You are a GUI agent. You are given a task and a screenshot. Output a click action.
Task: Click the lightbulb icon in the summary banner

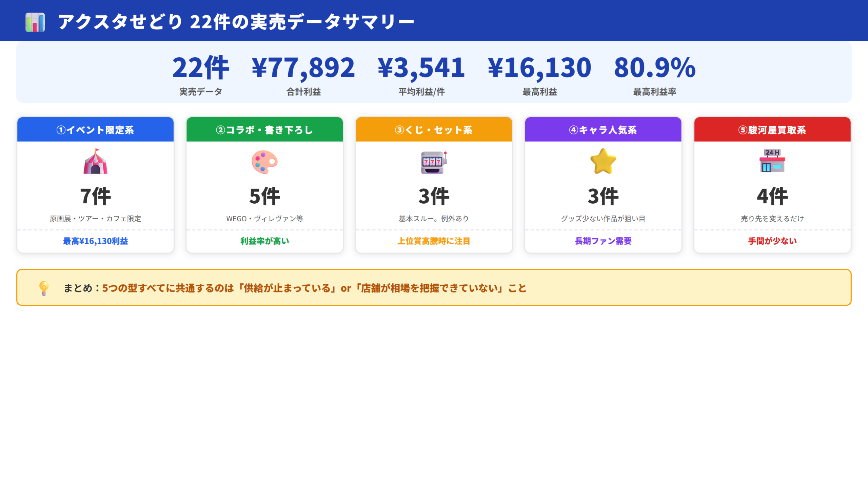click(44, 288)
